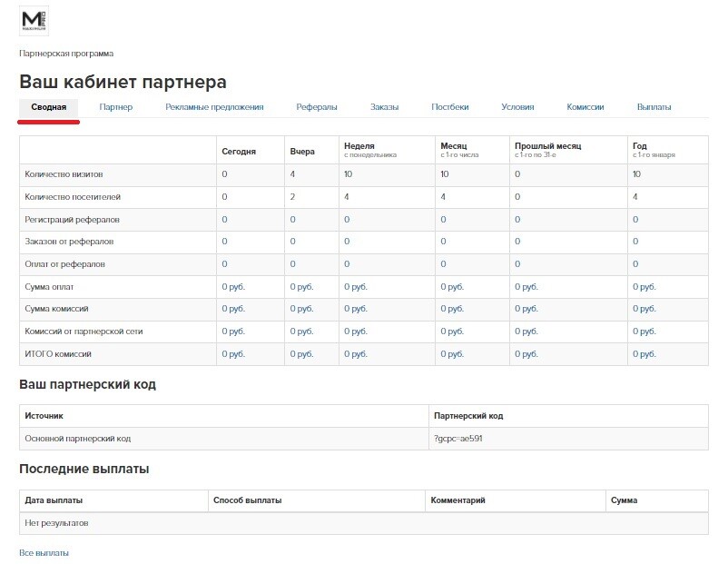
Task: Click Количество визитов value for Вчера
Action: (292, 174)
